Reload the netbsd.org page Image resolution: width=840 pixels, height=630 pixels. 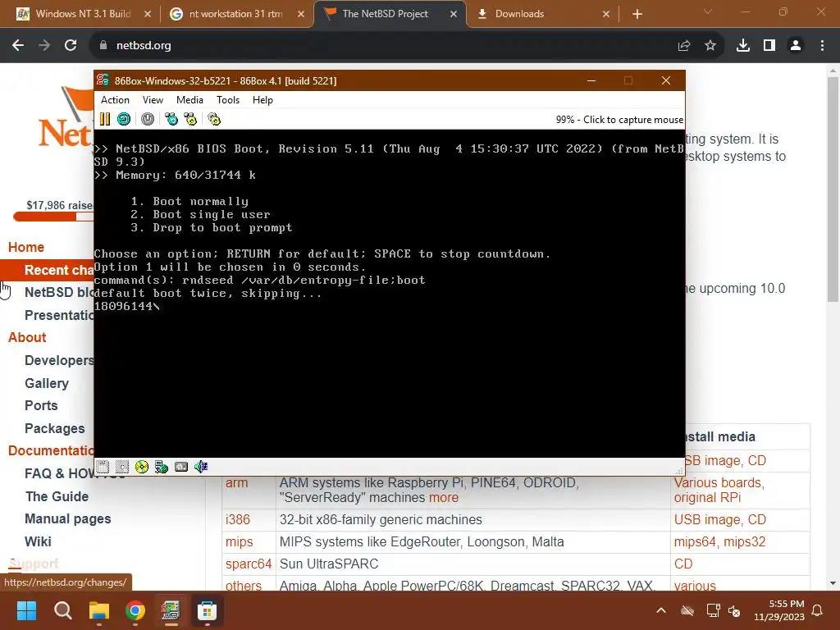71,46
